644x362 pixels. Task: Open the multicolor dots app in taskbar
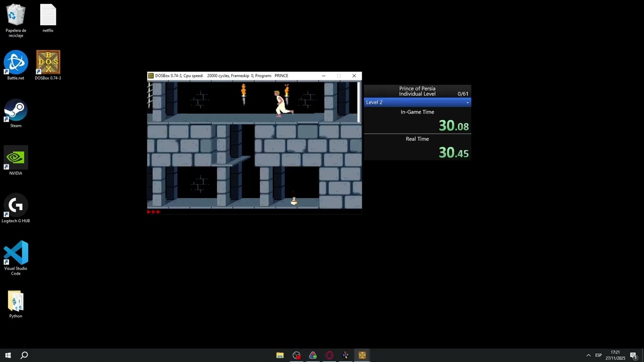[x=346, y=355]
